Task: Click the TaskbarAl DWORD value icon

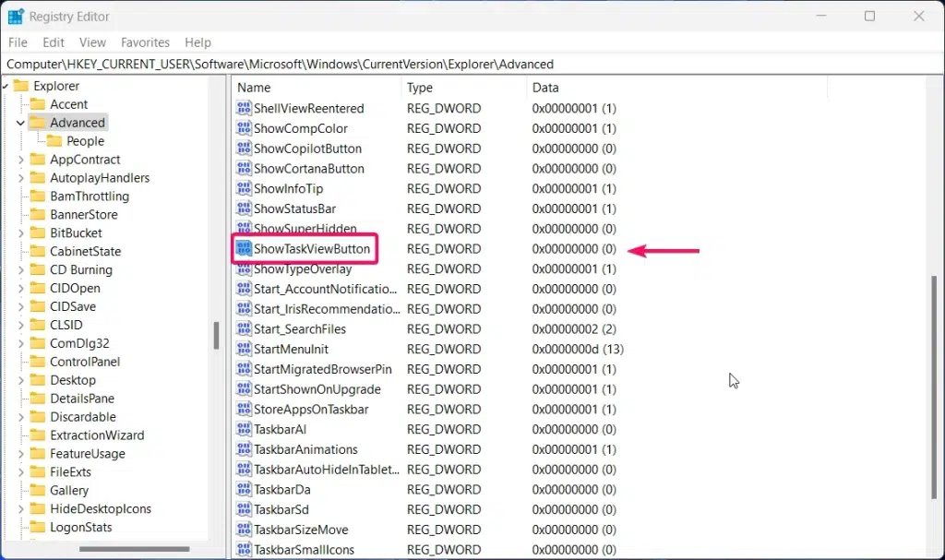Action: (244, 429)
